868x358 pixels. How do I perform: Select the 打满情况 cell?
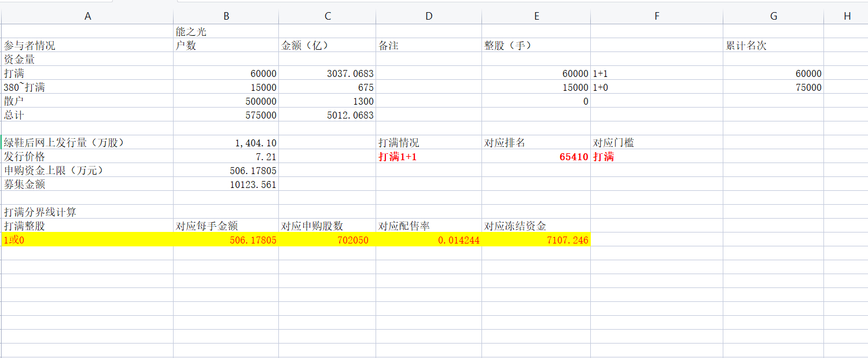tap(429, 143)
